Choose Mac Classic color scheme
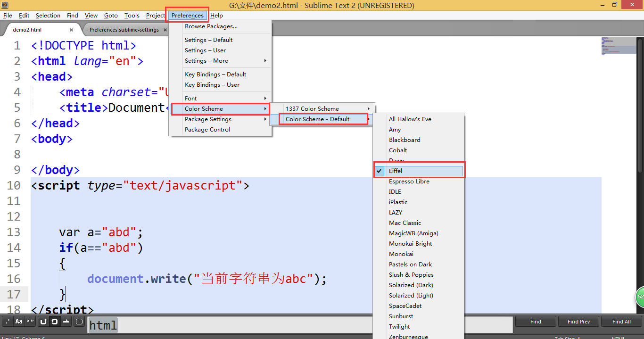The image size is (644, 339). tap(419, 223)
